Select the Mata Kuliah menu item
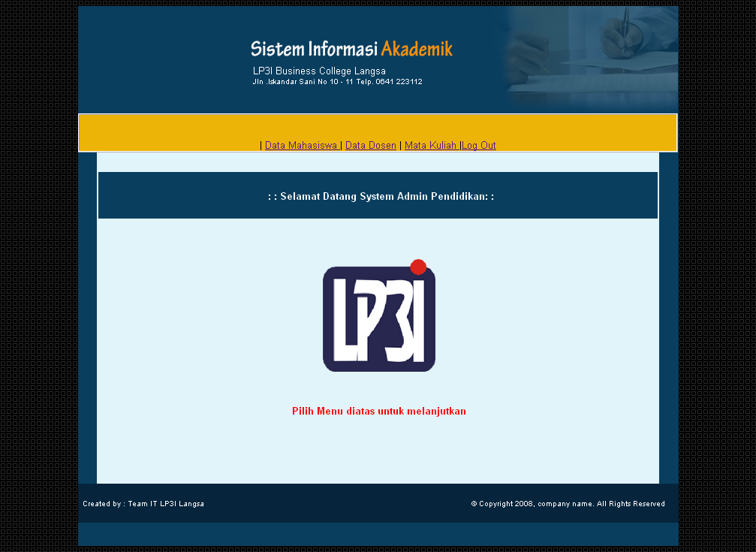 tap(430, 145)
